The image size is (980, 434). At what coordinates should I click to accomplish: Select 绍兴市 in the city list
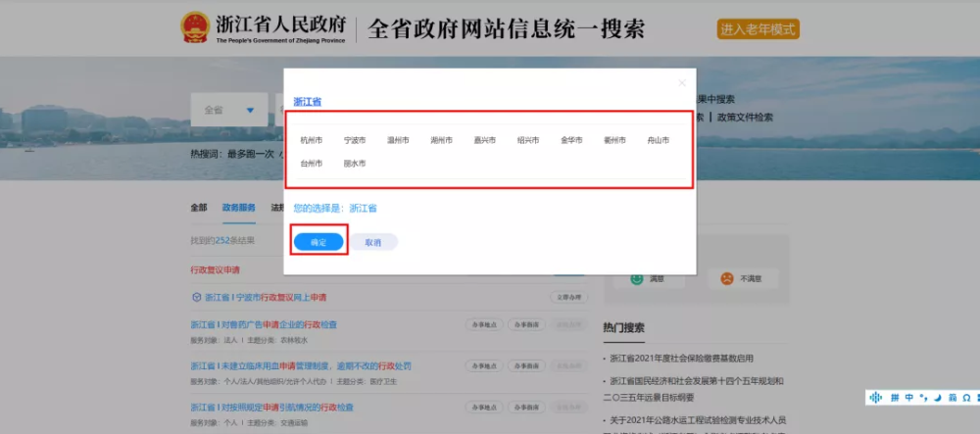tap(528, 140)
